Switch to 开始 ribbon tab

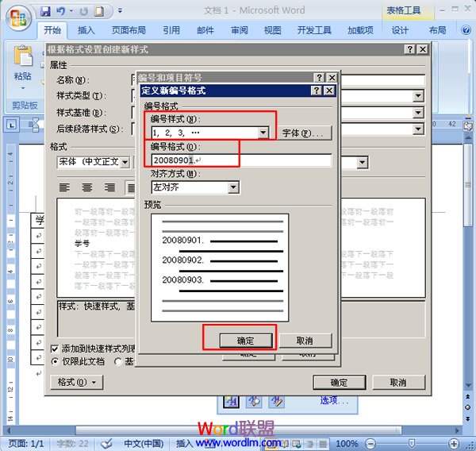[x=52, y=30]
